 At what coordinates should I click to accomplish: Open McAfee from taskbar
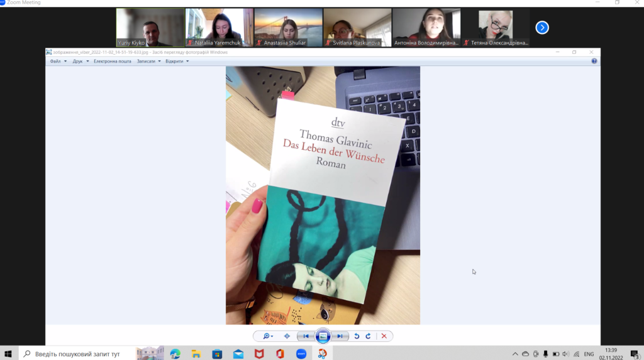(259, 354)
